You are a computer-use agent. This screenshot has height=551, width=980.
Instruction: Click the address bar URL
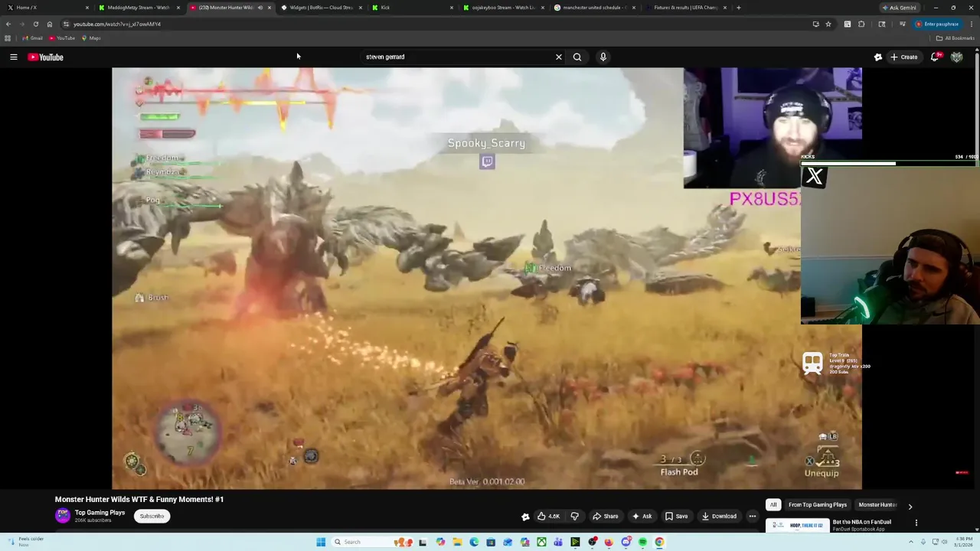pos(117,24)
